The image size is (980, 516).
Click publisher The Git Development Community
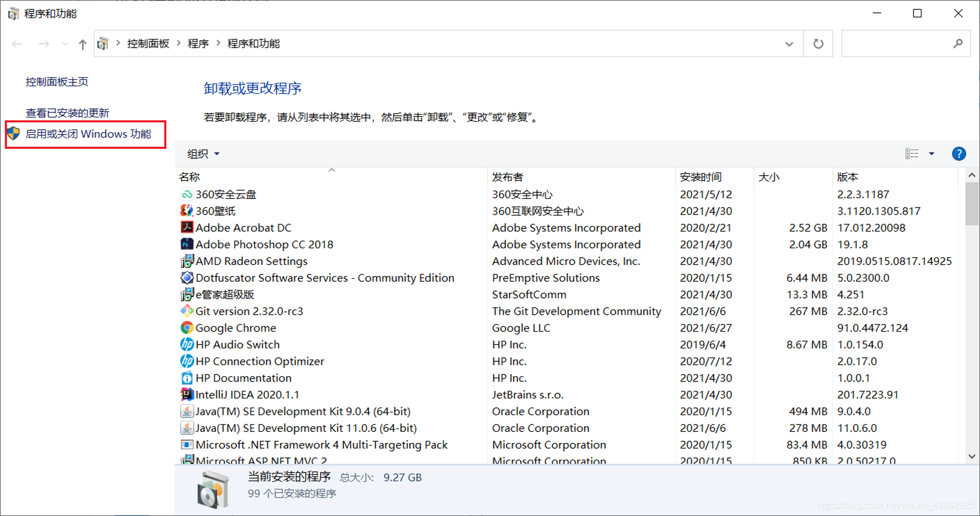[576, 311]
